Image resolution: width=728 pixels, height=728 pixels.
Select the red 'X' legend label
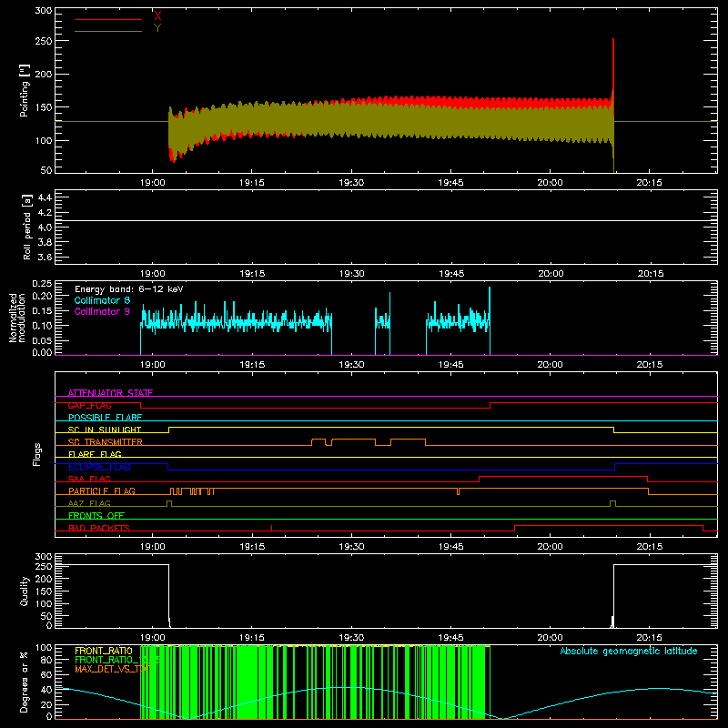coord(157,15)
